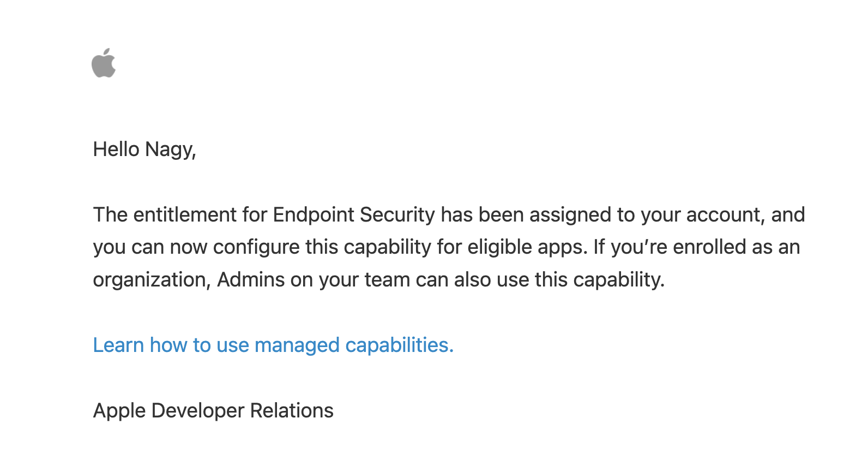
Task: Click the word "Admins" in the paragraph
Action: click(x=251, y=280)
